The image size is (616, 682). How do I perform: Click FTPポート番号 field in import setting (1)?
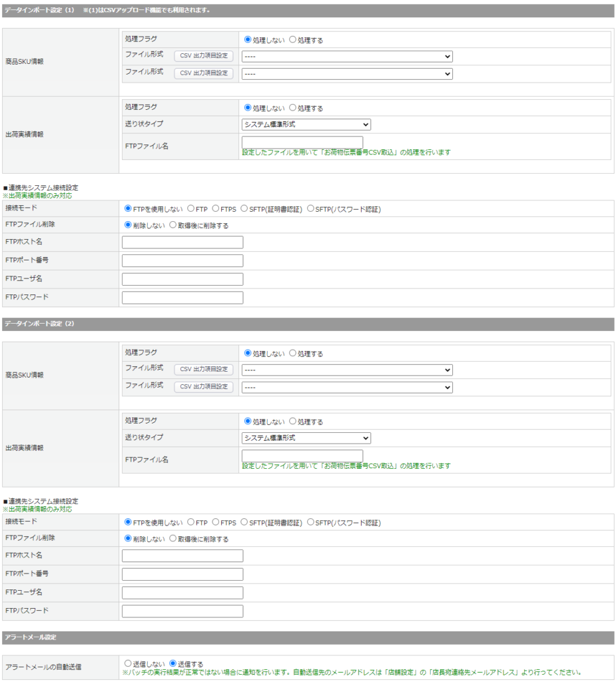pos(182,260)
